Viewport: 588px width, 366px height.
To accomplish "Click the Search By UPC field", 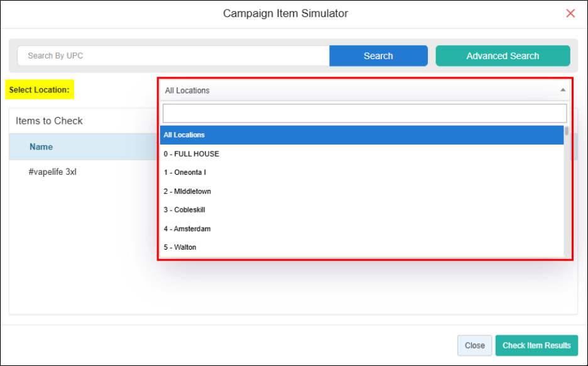I will click(x=173, y=56).
